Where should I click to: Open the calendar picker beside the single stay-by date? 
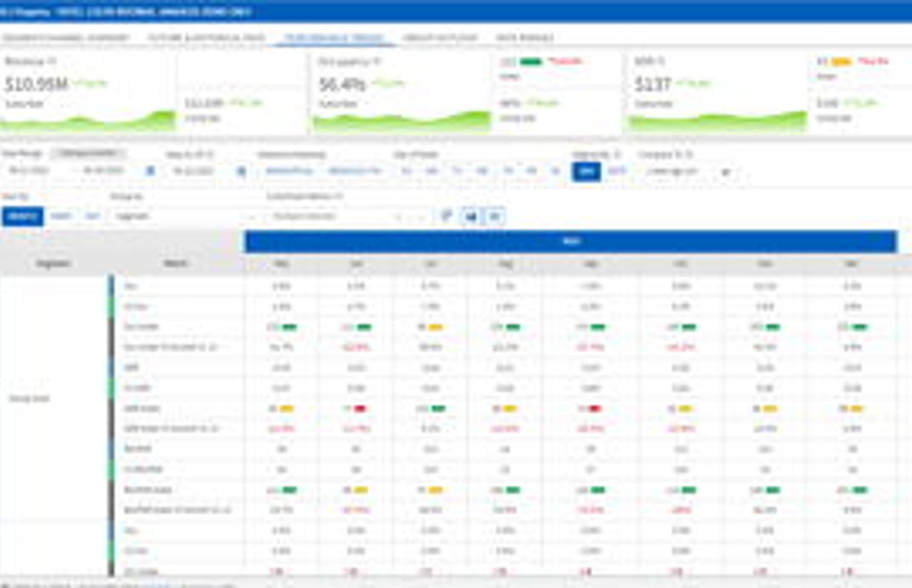coord(242,170)
